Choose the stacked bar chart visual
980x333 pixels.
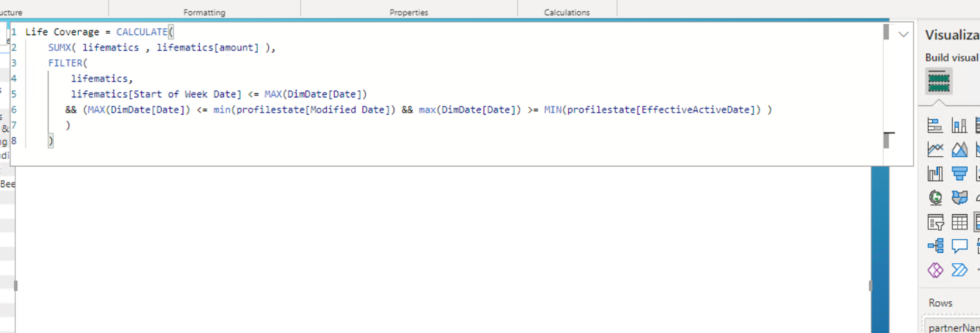point(935,125)
